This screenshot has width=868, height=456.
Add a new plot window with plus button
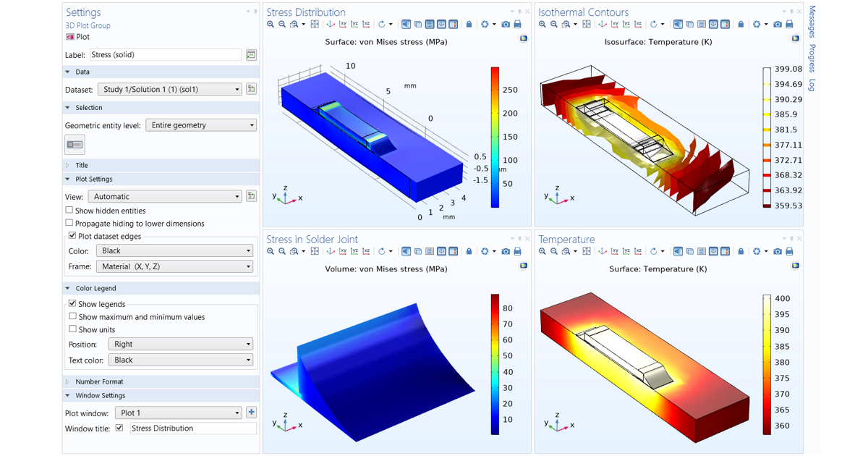click(x=251, y=413)
